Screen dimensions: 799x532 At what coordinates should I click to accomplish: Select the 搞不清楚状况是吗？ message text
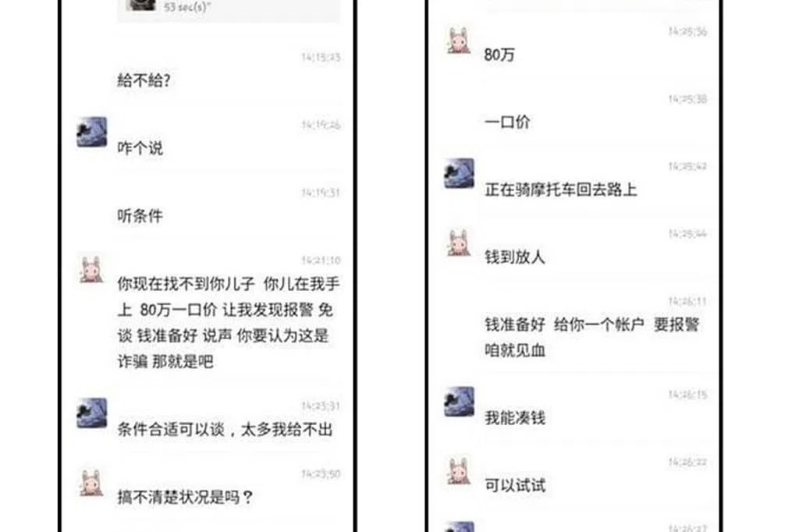click(185, 497)
